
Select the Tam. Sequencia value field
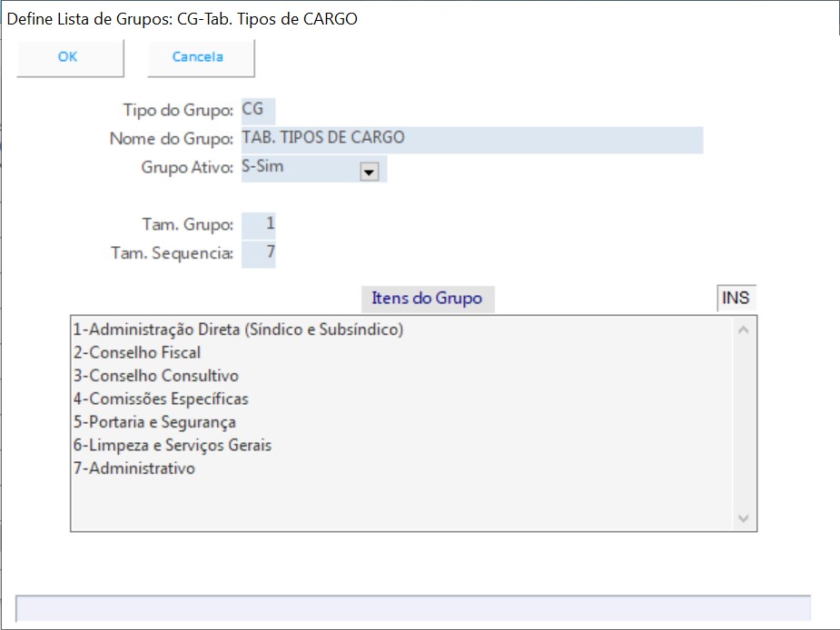click(259, 253)
